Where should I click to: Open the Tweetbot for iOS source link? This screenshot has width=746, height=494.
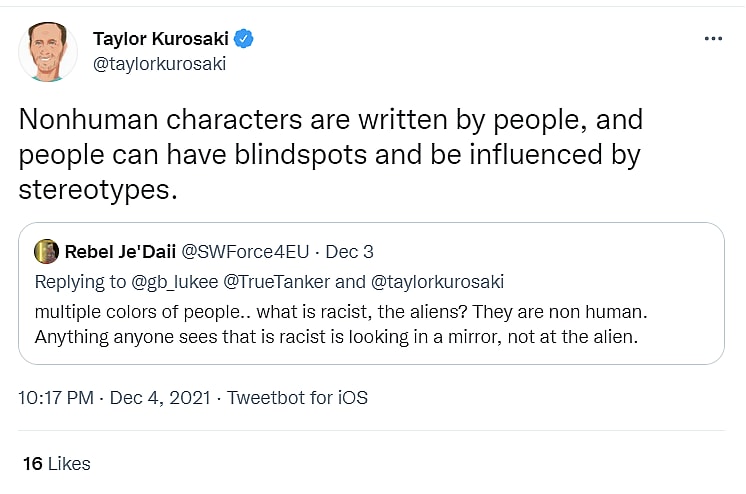tap(298, 397)
